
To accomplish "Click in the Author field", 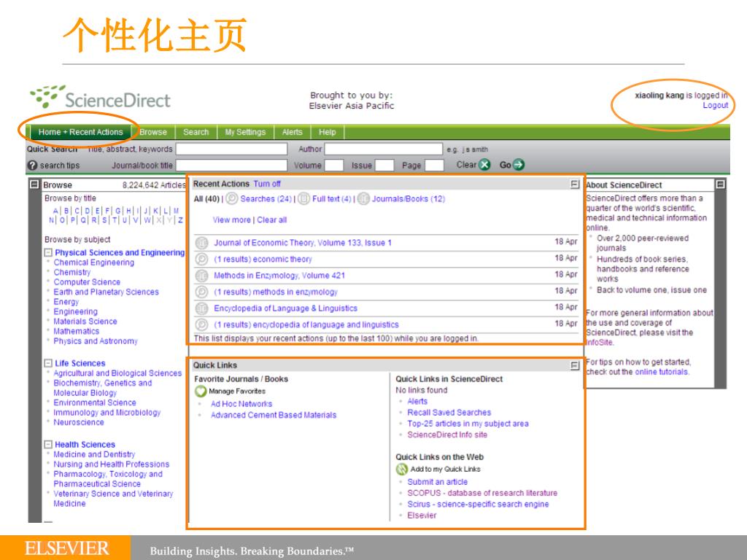I will click(x=384, y=149).
